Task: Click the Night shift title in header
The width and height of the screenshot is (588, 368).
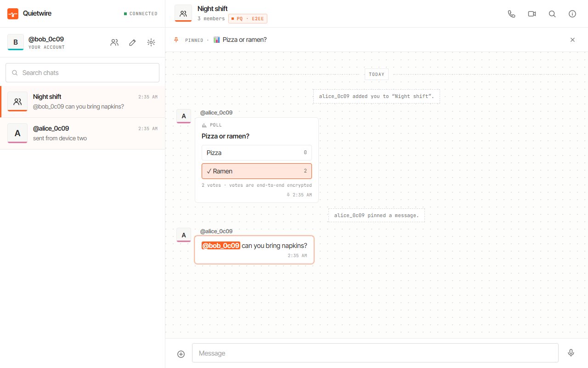Action: click(x=213, y=9)
